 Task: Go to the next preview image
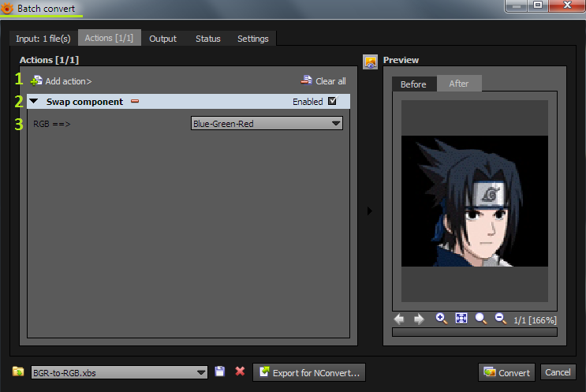419,319
